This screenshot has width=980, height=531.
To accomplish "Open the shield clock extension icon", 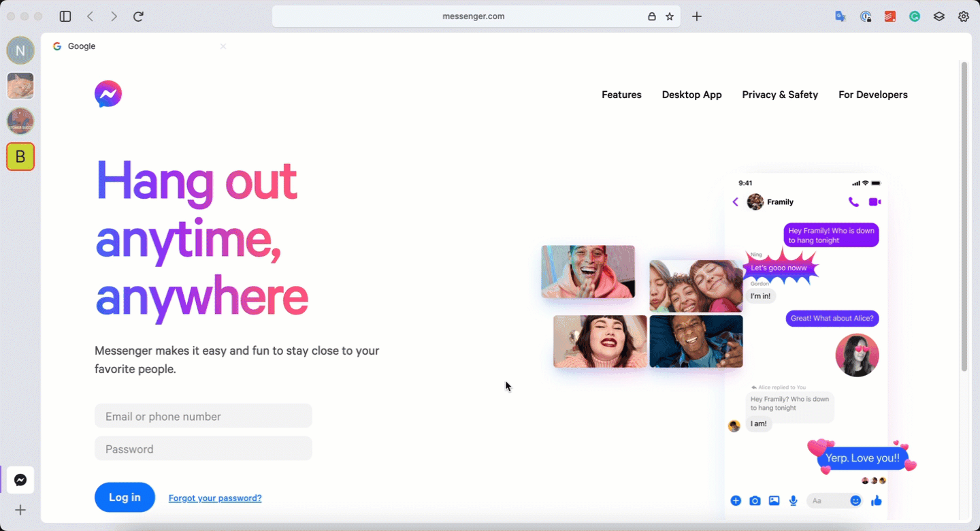I will (x=866, y=16).
